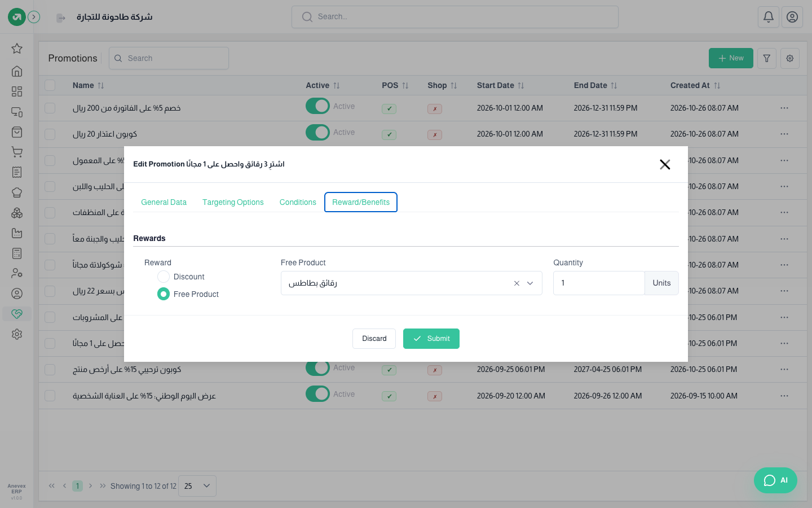812x508 pixels.
Task: Select the Free Product reward option
Action: click(164, 294)
